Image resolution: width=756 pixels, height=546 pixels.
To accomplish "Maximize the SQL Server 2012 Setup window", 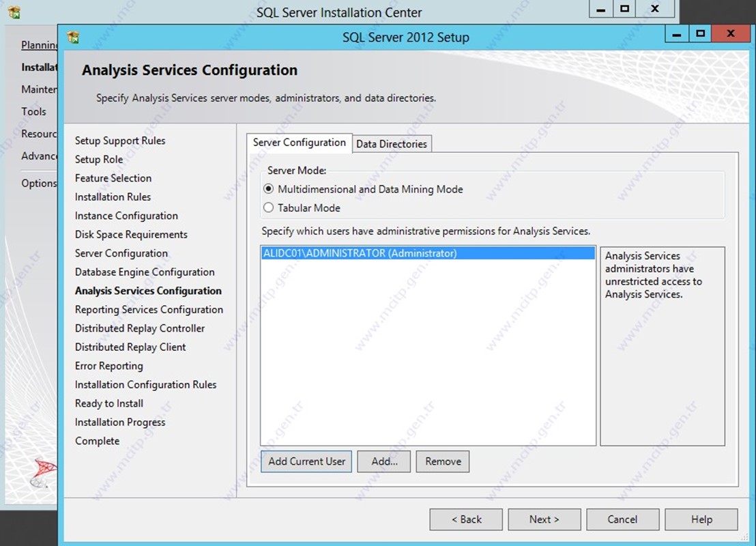I will [700, 34].
